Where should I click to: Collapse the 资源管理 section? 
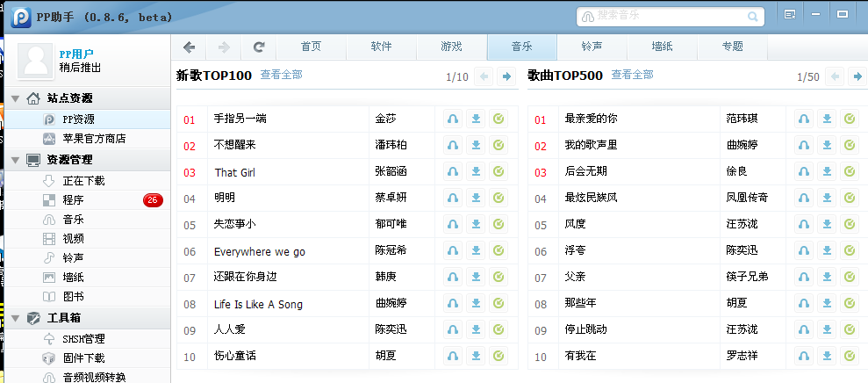[15, 160]
